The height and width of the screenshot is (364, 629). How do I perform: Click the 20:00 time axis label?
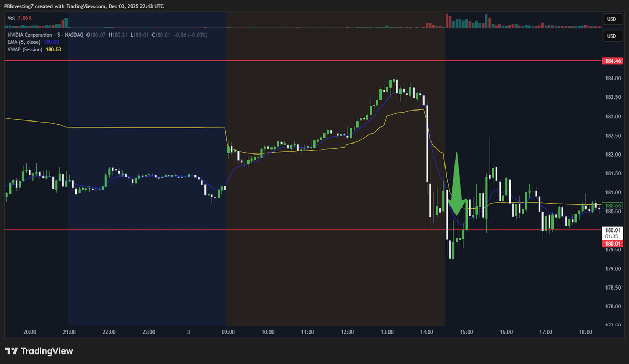click(29, 332)
